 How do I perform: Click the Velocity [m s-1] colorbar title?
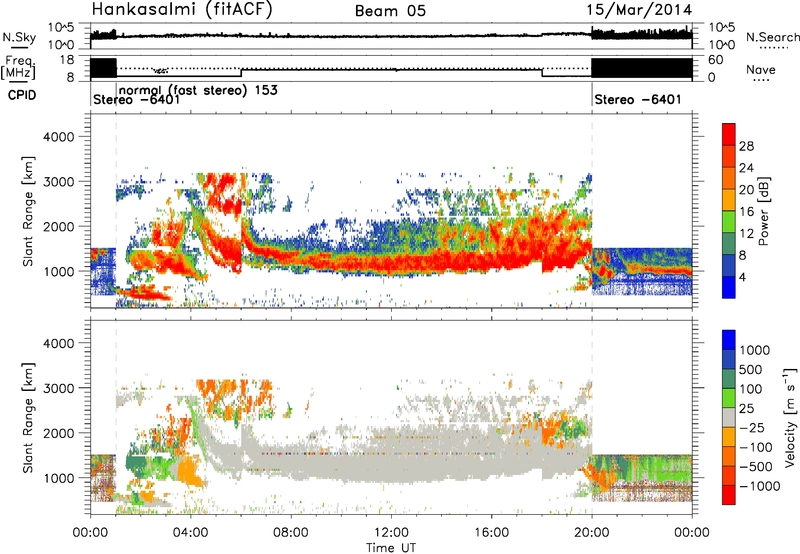(790, 417)
